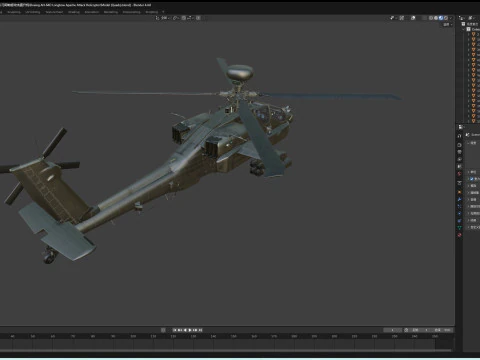480x360 pixels.
Task: Expand the Units panel in Scene properties
Action: (x=468, y=172)
